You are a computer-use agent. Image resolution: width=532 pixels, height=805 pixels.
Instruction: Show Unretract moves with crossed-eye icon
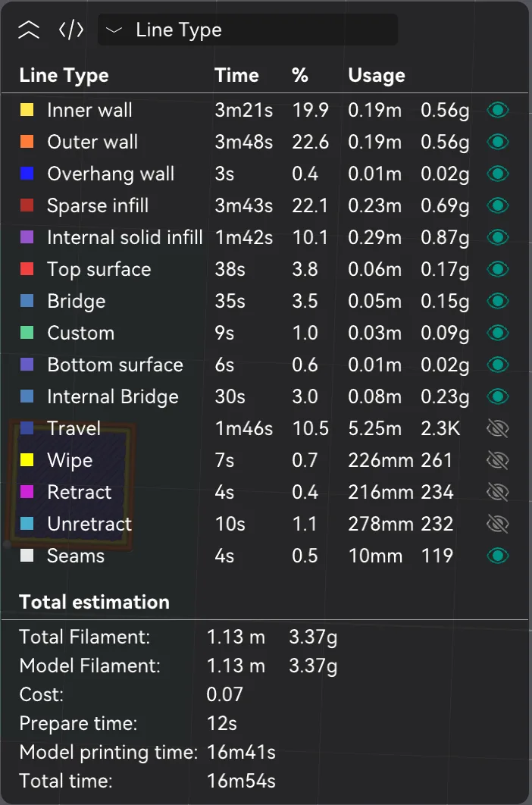coord(498,524)
